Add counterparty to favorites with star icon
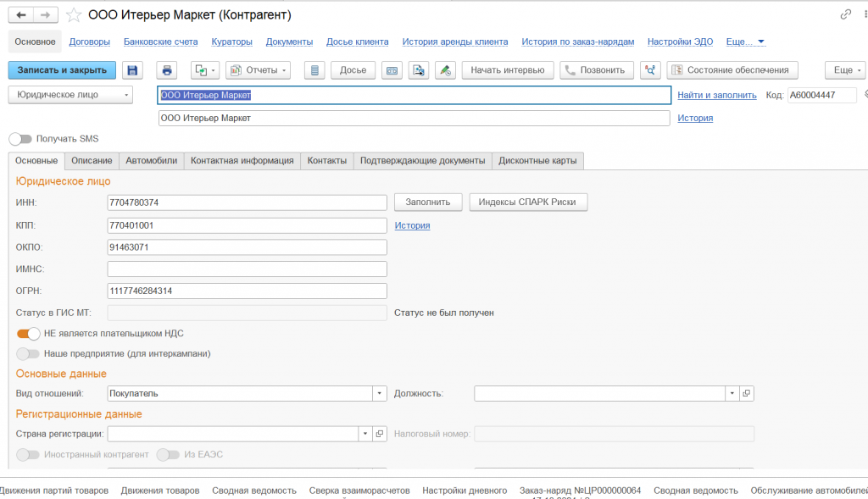The height and width of the screenshot is (499, 868). pyautogui.click(x=74, y=14)
